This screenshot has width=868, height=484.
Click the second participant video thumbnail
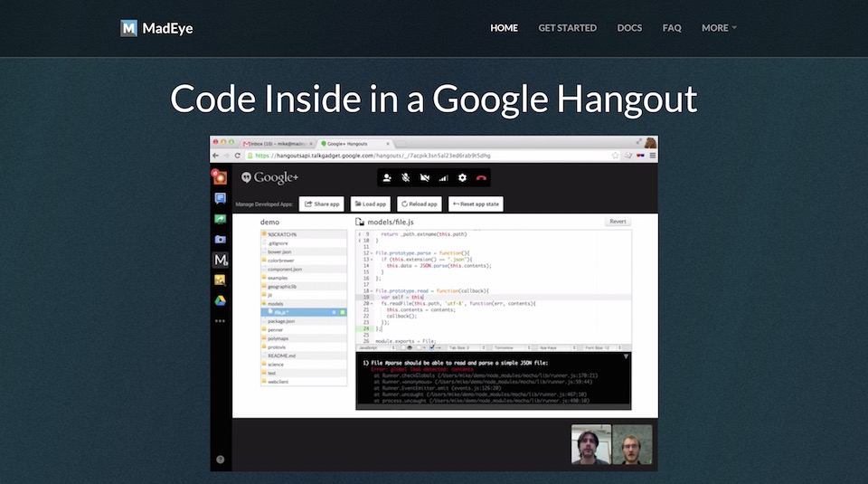[x=632, y=444]
